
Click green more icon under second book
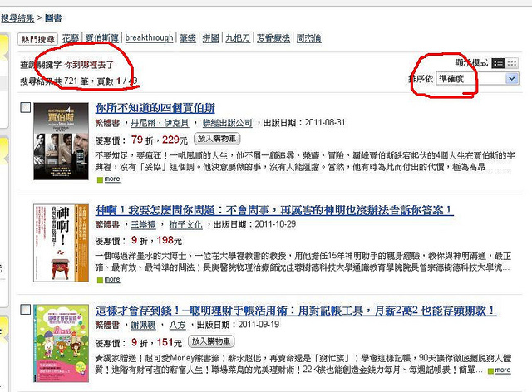(x=100, y=280)
